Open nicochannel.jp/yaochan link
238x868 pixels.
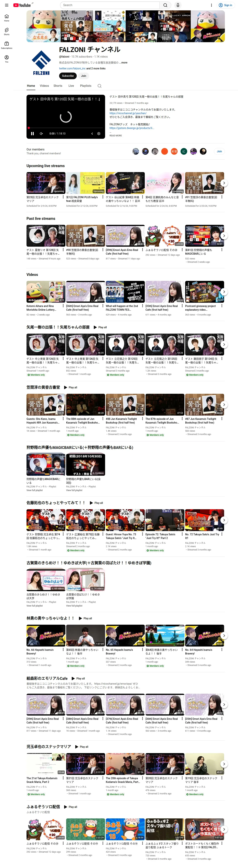128,113
